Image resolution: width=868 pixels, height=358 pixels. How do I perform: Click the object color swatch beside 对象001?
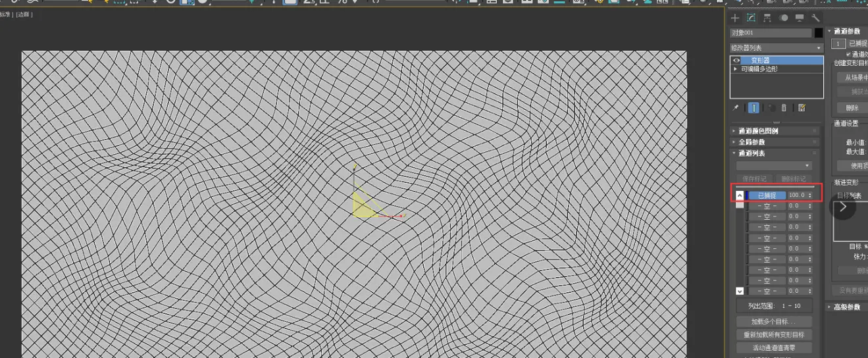click(819, 33)
